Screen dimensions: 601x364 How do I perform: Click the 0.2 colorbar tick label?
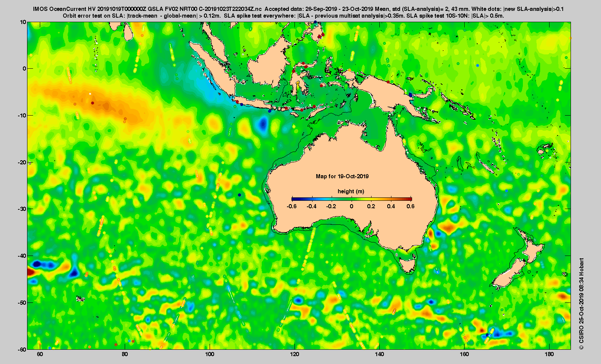point(371,206)
